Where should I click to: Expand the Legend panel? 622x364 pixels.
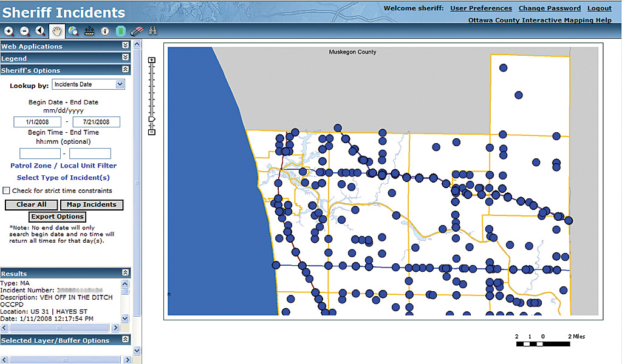click(125, 58)
